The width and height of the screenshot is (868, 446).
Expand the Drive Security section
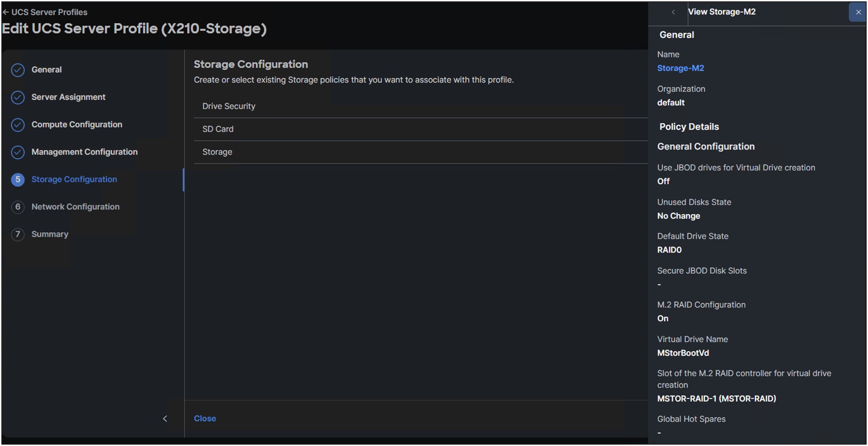pos(229,106)
